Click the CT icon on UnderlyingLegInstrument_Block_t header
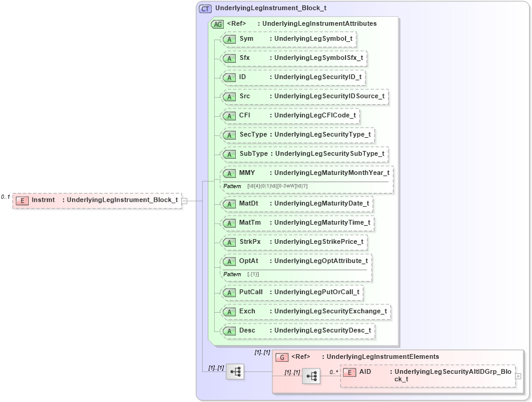This screenshot has height=402, width=532. [x=204, y=8]
